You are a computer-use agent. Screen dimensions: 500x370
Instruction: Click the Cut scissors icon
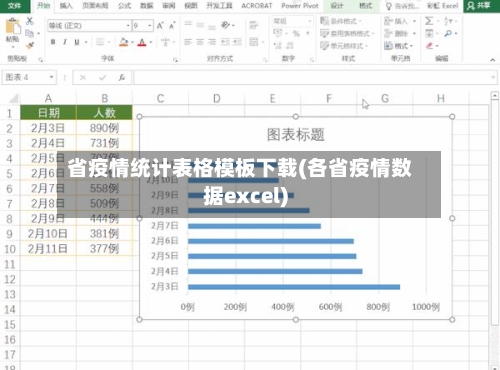[x=30, y=21]
